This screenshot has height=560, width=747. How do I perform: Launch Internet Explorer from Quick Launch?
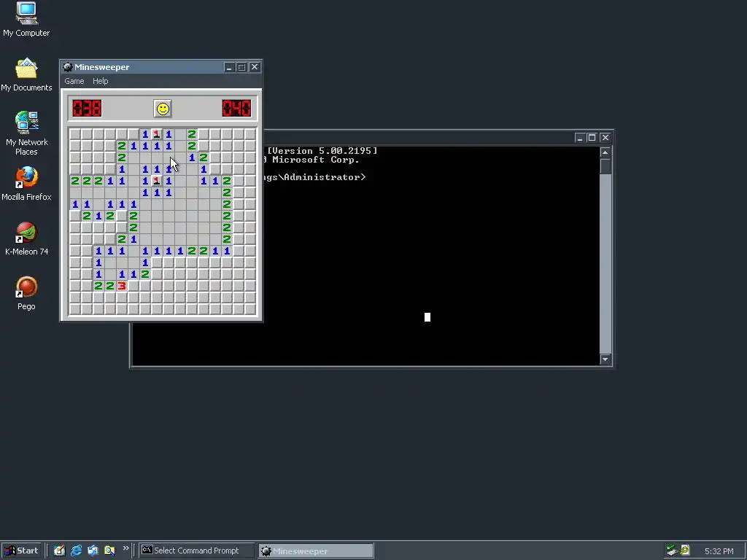pyautogui.click(x=76, y=551)
